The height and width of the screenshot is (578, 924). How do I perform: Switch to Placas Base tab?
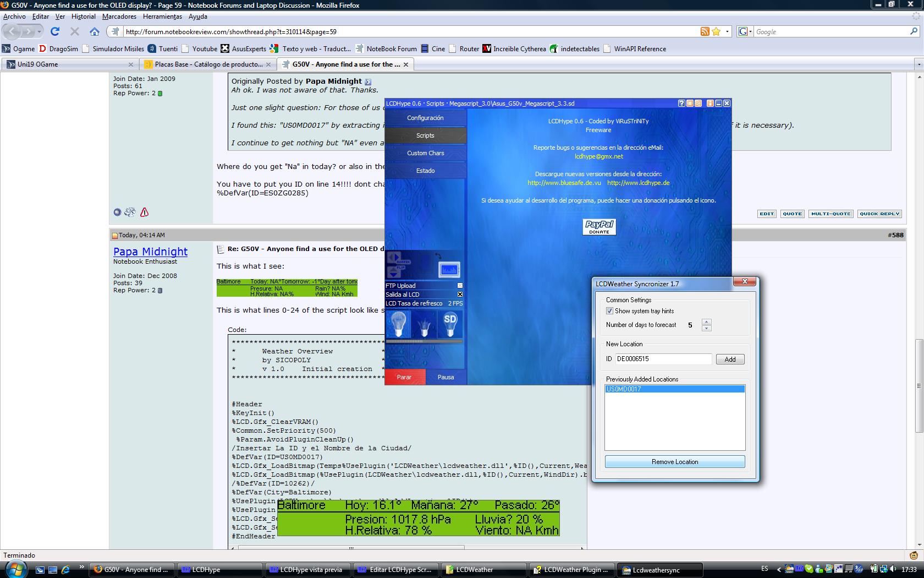point(208,64)
